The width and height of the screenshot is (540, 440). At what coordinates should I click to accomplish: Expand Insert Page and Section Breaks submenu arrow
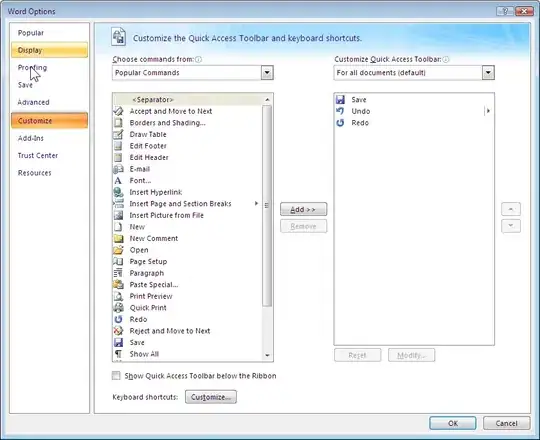[x=256, y=203]
